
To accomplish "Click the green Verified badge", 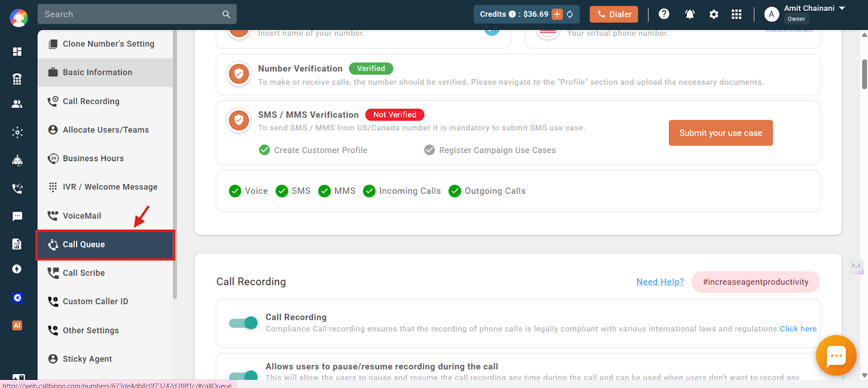I will [x=371, y=68].
